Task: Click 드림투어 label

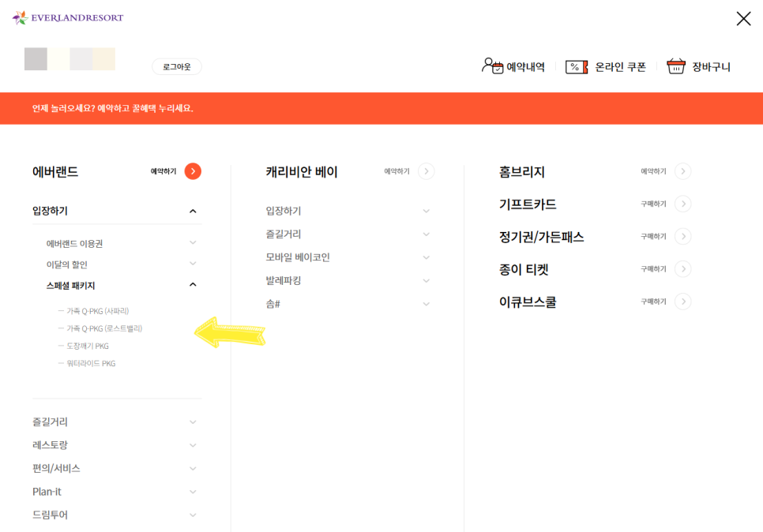Action: pyautogui.click(x=50, y=515)
